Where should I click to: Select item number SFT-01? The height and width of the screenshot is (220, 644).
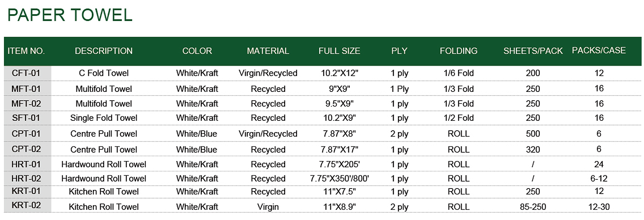[26, 118]
